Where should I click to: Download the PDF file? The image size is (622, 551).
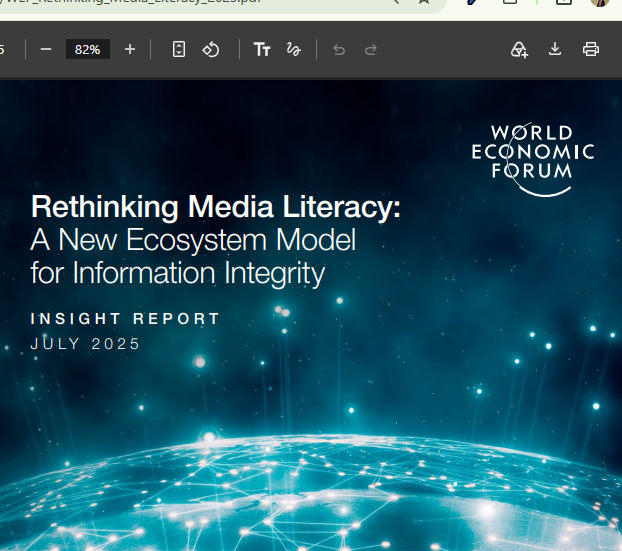[x=555, y=50]
